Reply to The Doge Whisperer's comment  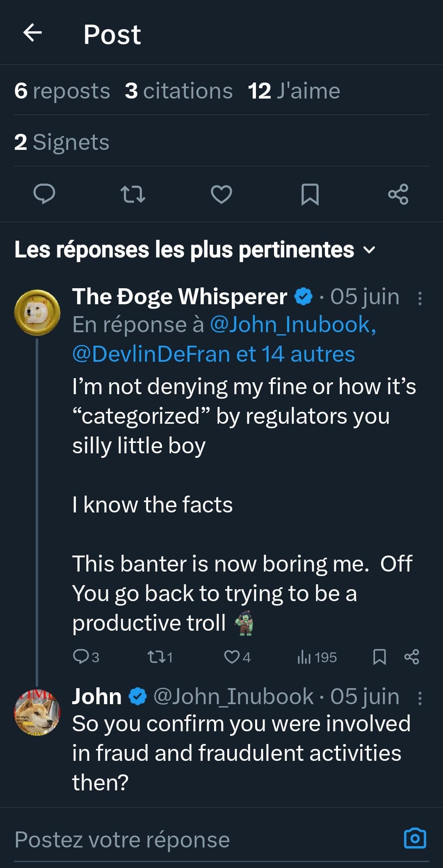click(x=80, y=657)
